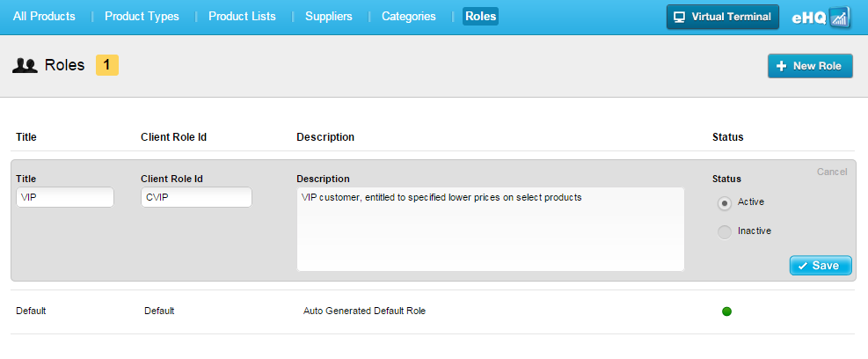Viewport: 868px width, 359px height.
Task: Click the Roles people icon
Action: (25, 65)
